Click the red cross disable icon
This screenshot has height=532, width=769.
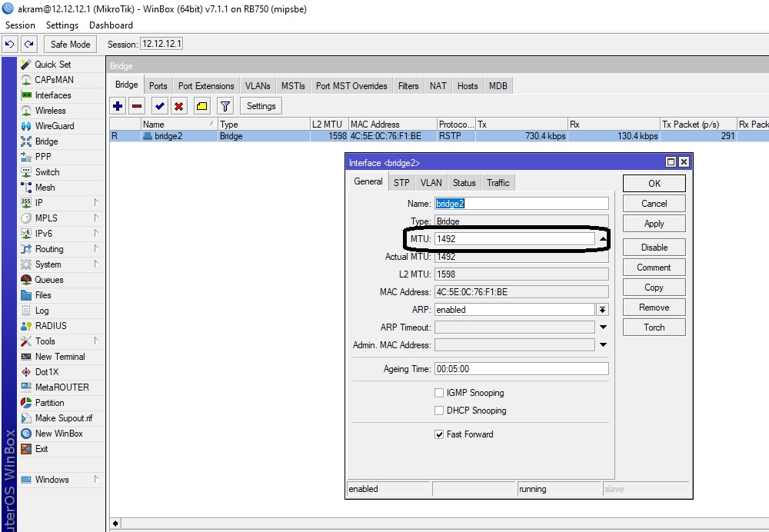(x=178, y=106)
